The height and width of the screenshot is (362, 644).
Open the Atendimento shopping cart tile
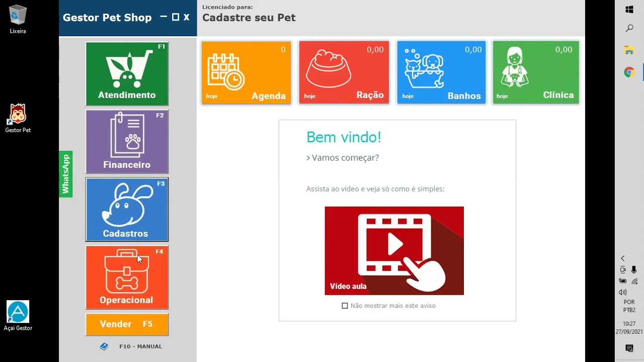pos(127,73)
